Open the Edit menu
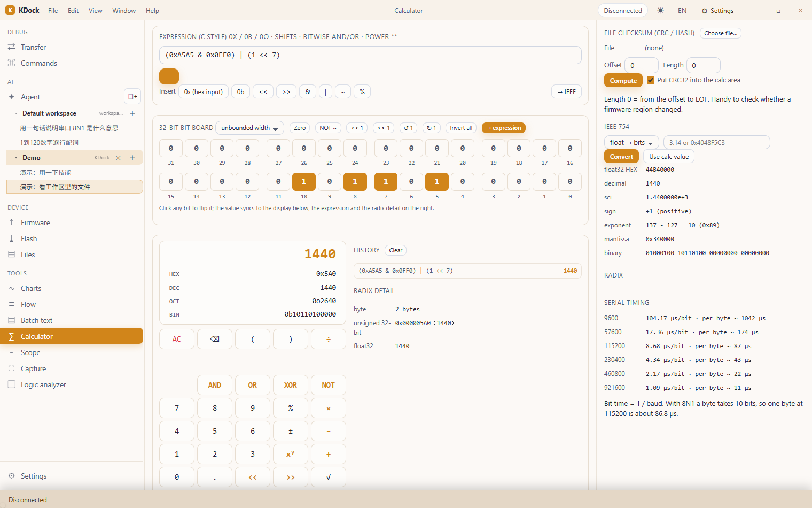Screen dimensions: 812x508 click(73, 11)
